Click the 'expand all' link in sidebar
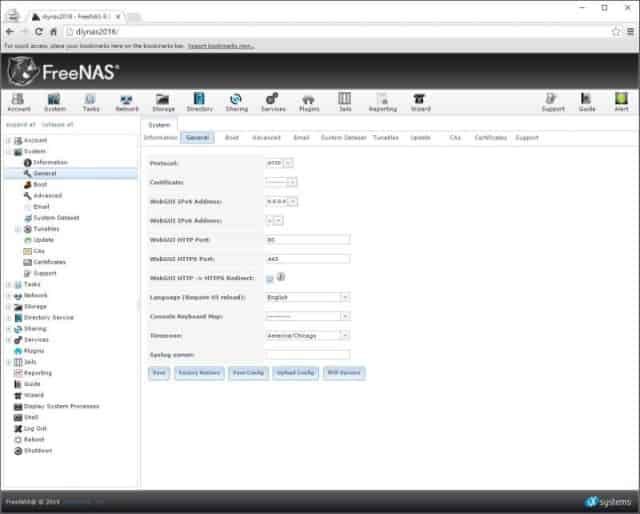Viewport: 640px width, 514px height. [x=21, y=125]
